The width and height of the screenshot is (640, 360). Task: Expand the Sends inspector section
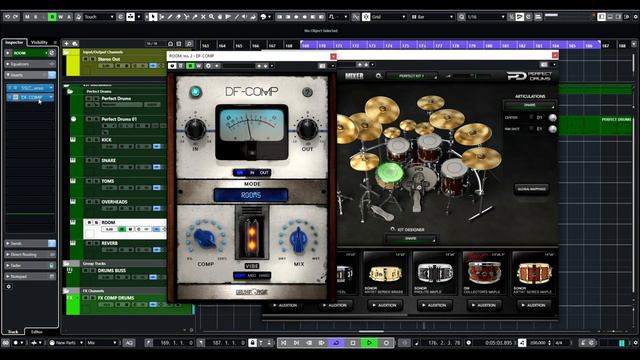[x=30, y=243]
